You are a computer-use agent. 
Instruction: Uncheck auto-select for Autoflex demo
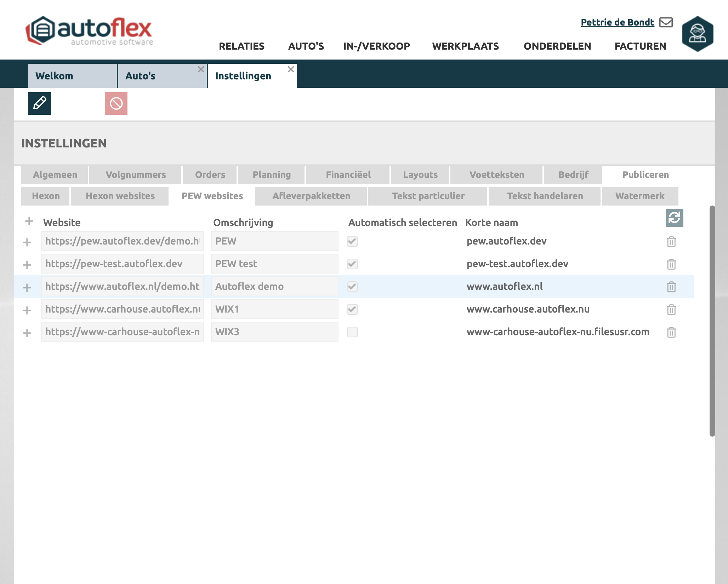point(352,287)
